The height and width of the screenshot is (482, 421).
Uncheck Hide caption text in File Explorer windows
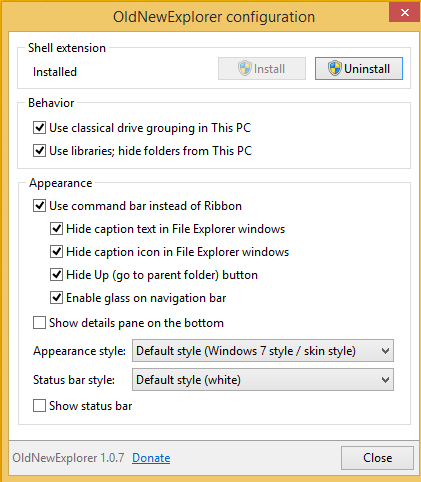(x=56, y=229)
